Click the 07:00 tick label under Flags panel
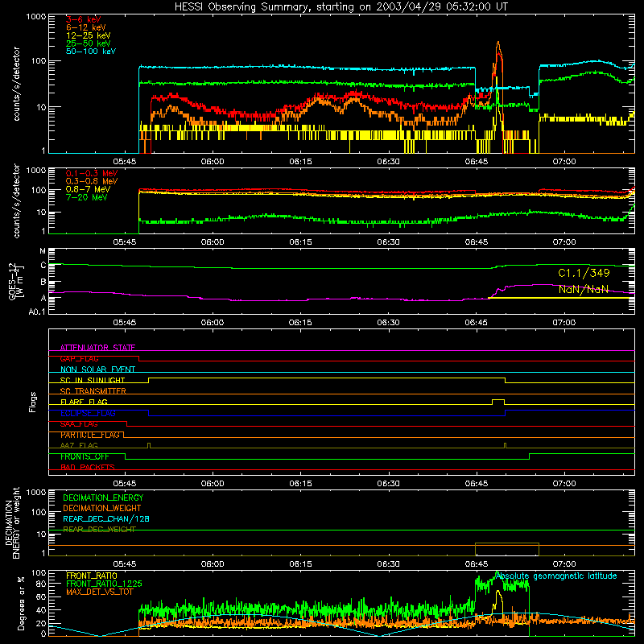The image size is (644, 644). pyautogui.click(x=564, y=484)
